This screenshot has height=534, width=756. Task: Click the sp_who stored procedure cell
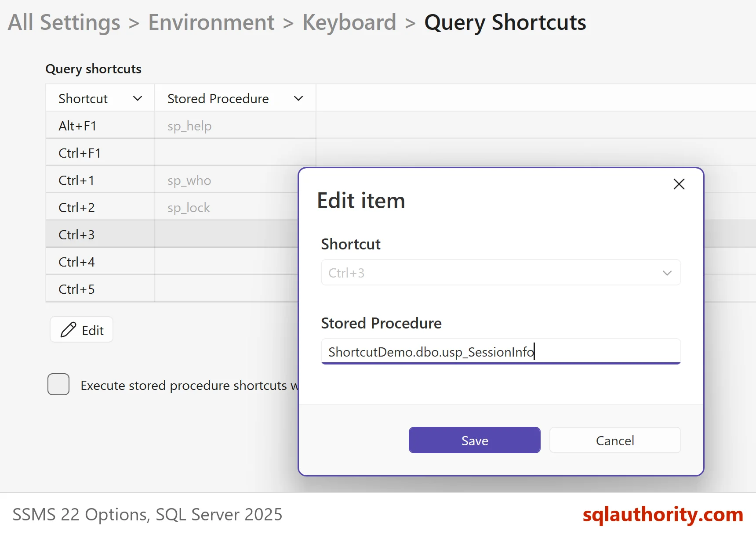click(227, 180)
